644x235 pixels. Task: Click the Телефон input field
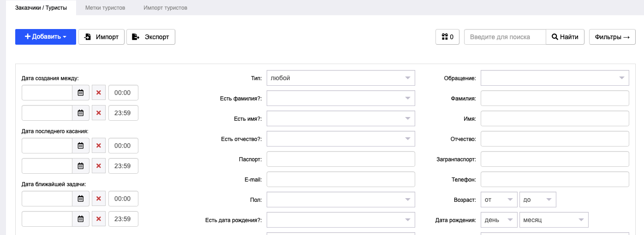pos(555,179)
